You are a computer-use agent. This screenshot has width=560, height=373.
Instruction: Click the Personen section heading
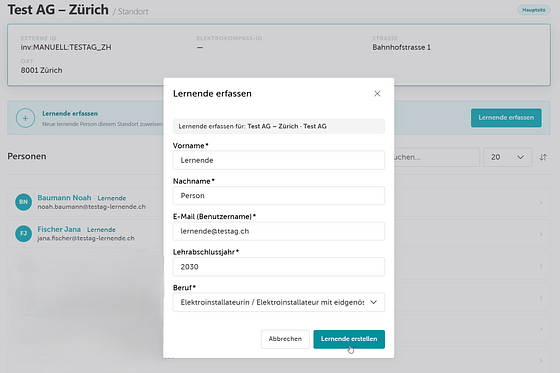coord(27,156)
